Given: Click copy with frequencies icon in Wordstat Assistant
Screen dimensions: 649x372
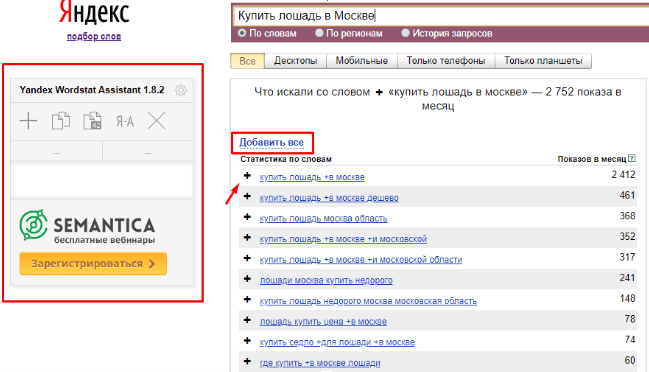Looking at the screenshot, I should (x=92, y=121).
